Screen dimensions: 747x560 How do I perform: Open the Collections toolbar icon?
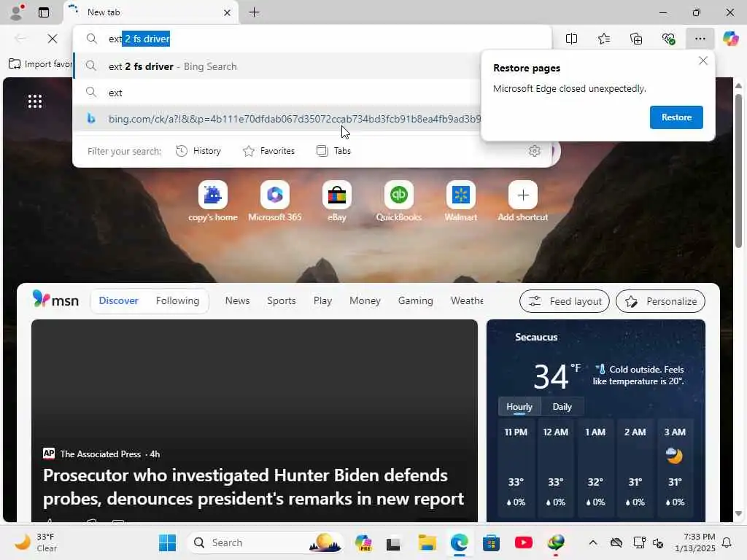[636, 39]
